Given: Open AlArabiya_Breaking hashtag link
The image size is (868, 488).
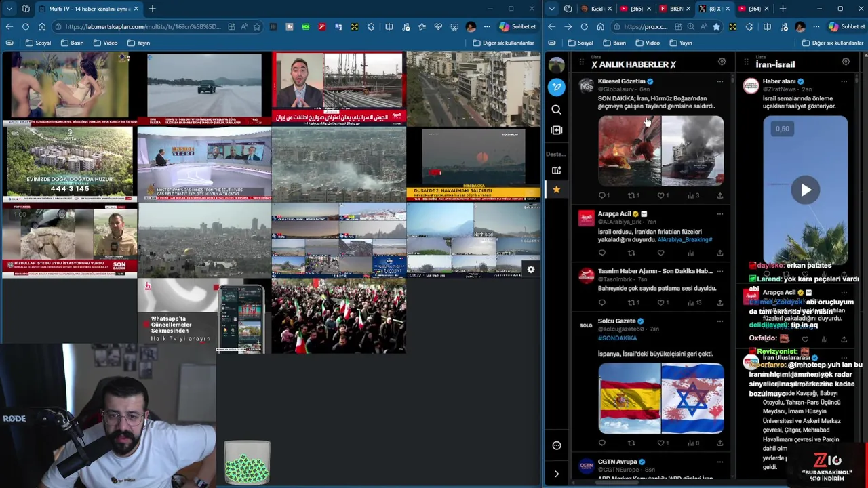Looking at the screenshot, I should click(x=685, y=239).
